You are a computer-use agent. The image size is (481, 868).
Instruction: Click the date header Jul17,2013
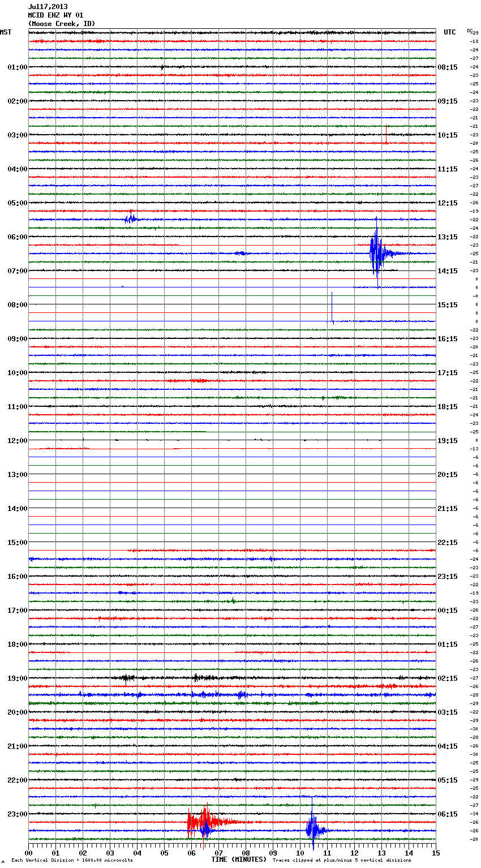coord(48,7)
